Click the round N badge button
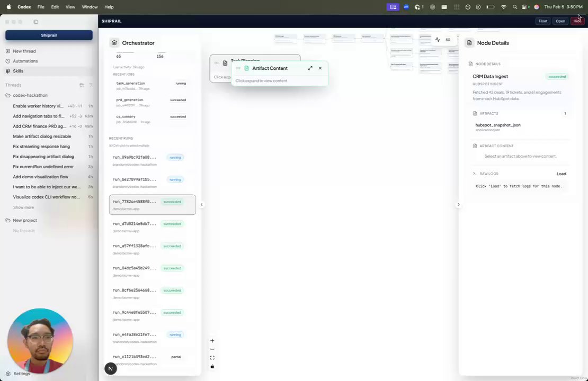This screenshot has height=381, width=588. click(111, 369)
